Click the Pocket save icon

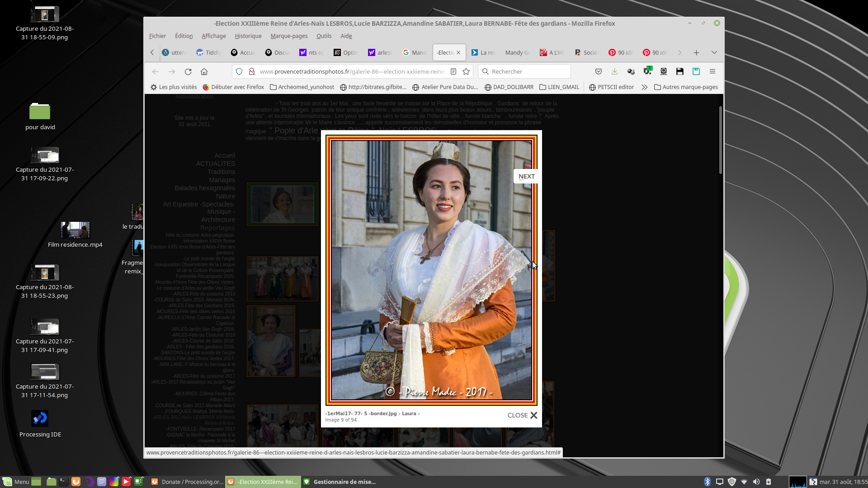click(x=599, y=71)
